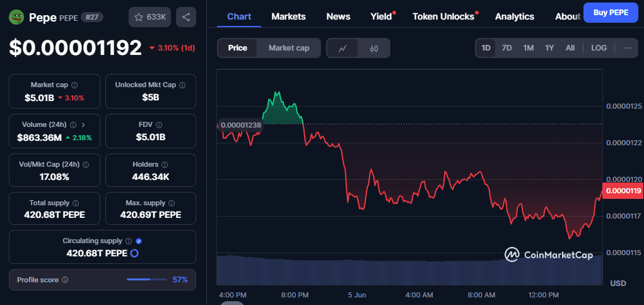644x305 pixels.
Task: Click the current price tag 0.0000119
Action: point(623,191)
